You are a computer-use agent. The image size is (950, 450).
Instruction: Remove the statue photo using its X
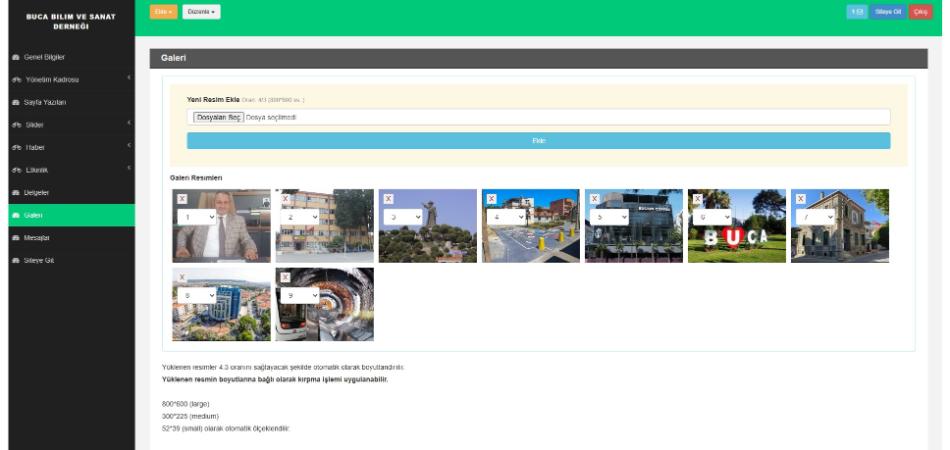click(x=388, y=199)
